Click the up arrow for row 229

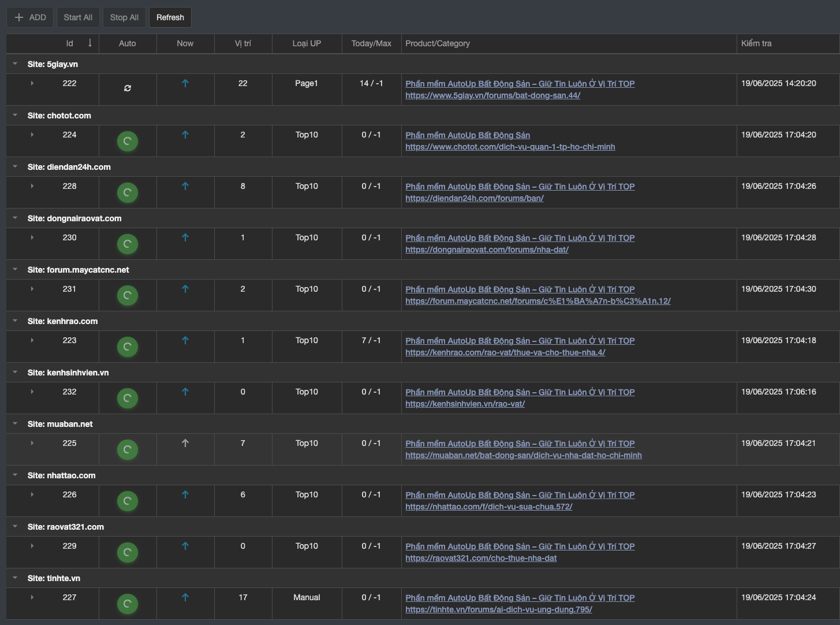[x=185, y=546]
